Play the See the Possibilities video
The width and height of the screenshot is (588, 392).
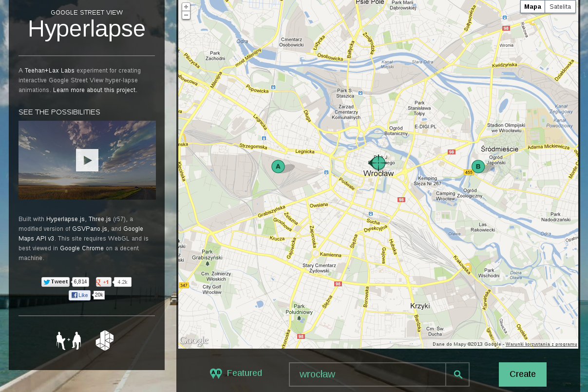[x=87, y=160]
